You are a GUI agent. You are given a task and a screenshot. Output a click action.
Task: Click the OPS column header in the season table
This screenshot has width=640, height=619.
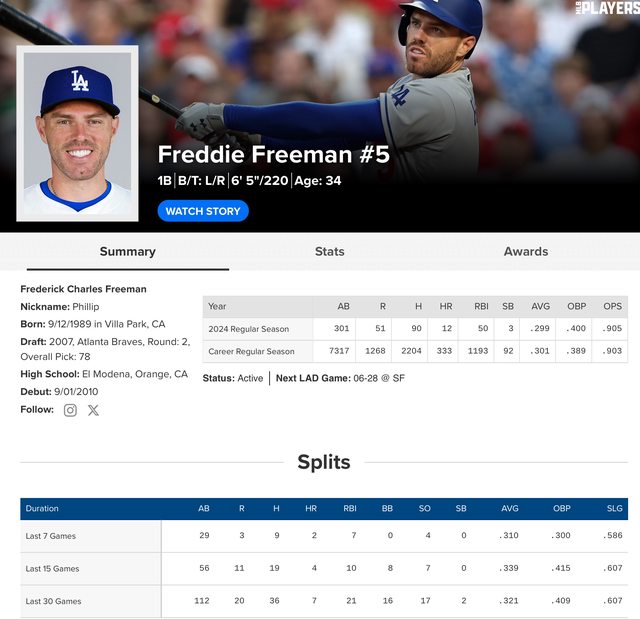[x=612, y=306]
